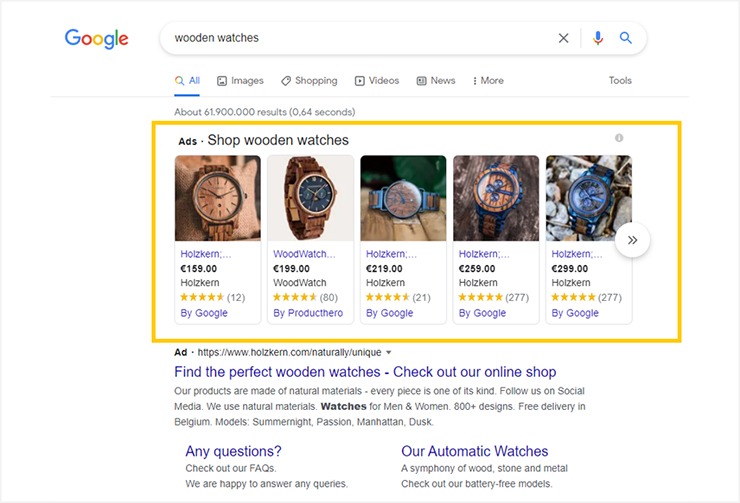Click the blue search magnifier icon

[x=626, y=38]
